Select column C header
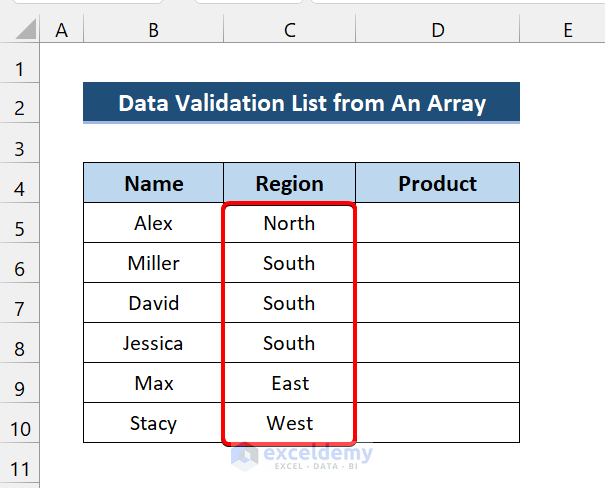 pyautogui.click(x=289, y=31)
